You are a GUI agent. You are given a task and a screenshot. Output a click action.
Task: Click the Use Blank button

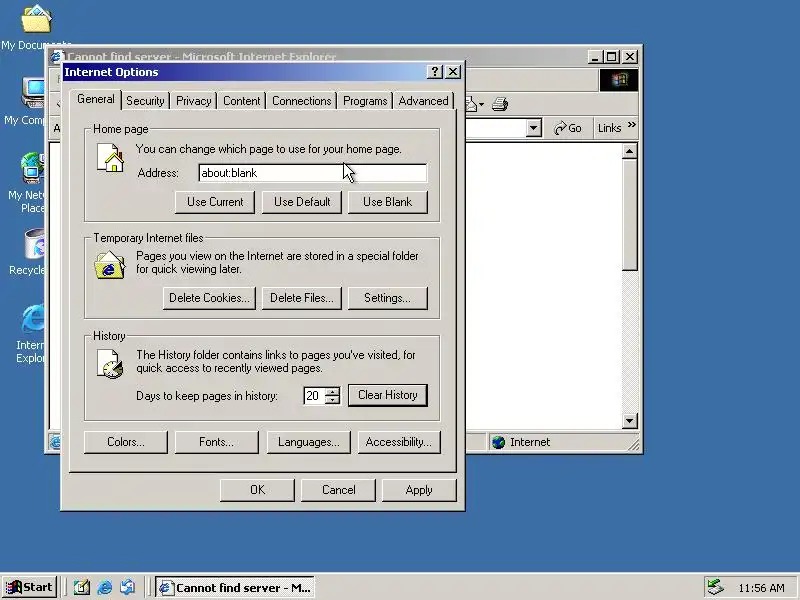(x=388, y=202)
